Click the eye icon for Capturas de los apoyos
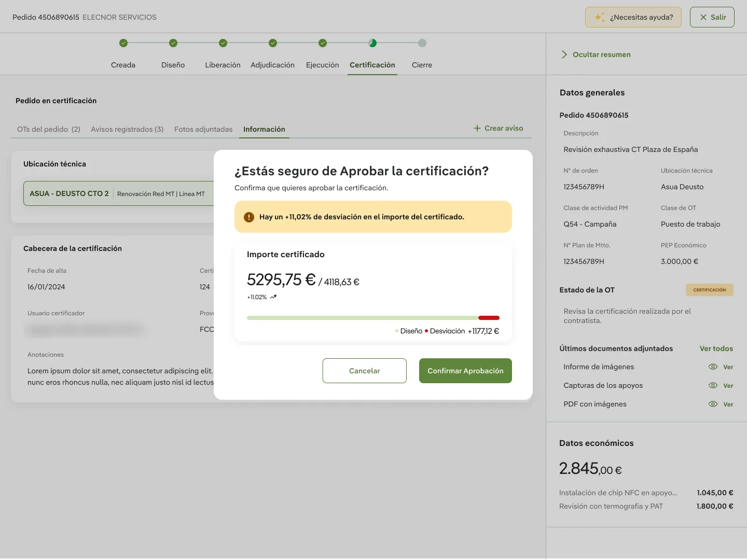This screenshot has width=747, height=560. [x=713, y=385]
